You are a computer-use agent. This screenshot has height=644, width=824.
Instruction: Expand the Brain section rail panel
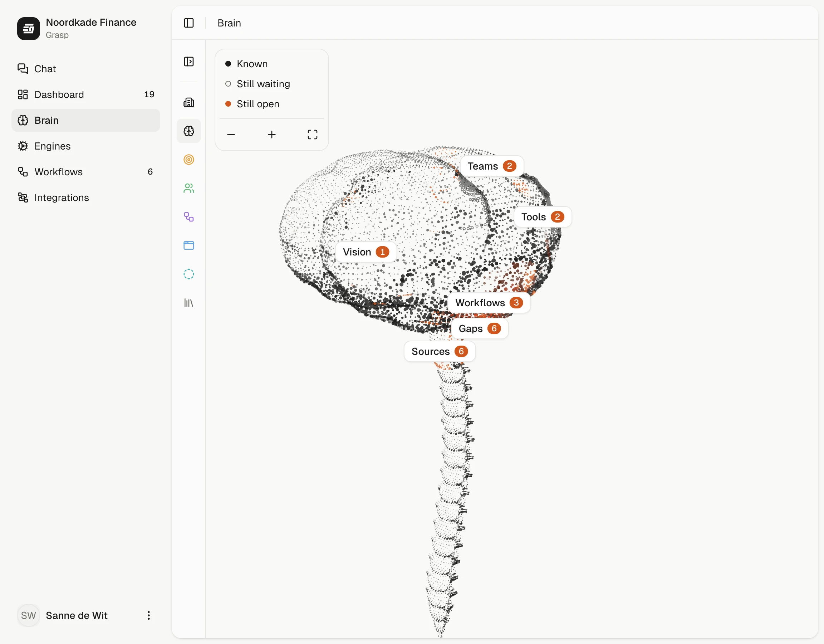coord(188,62)
